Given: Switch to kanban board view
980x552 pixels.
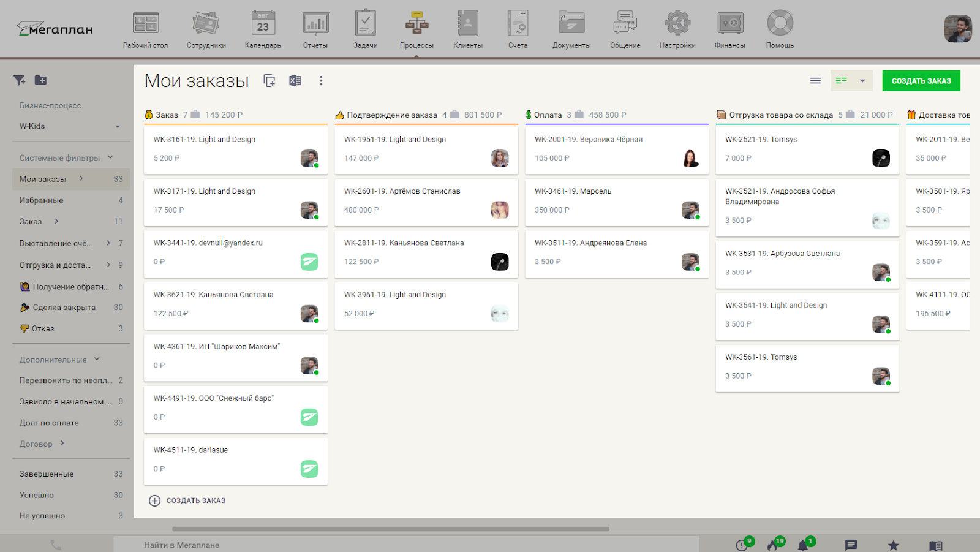Looking at the screenshot, I should 842,81.
